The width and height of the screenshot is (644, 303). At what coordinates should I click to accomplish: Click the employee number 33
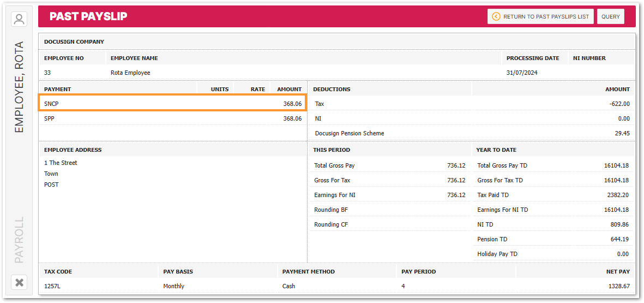click(x=47, y=73)
